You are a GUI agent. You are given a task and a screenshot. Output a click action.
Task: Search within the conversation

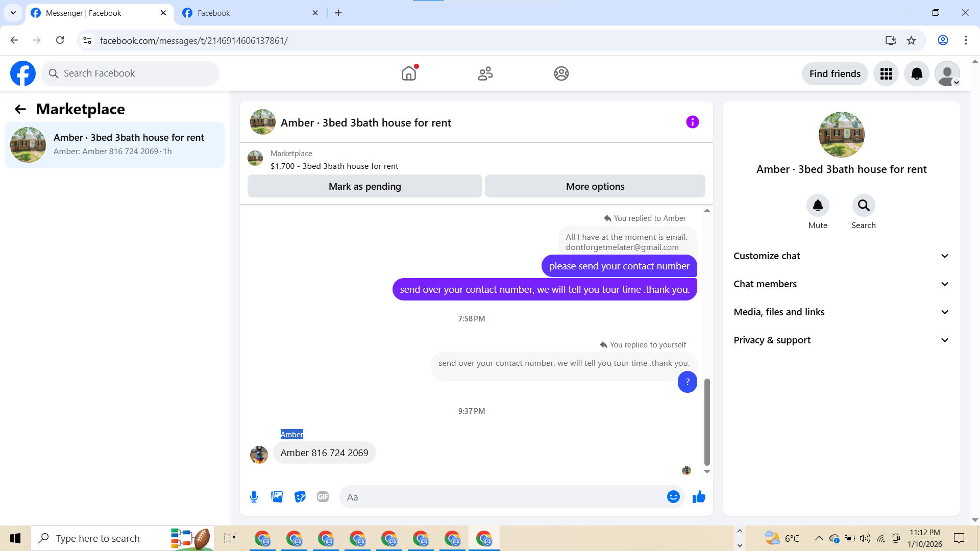(x=863, y=206)
